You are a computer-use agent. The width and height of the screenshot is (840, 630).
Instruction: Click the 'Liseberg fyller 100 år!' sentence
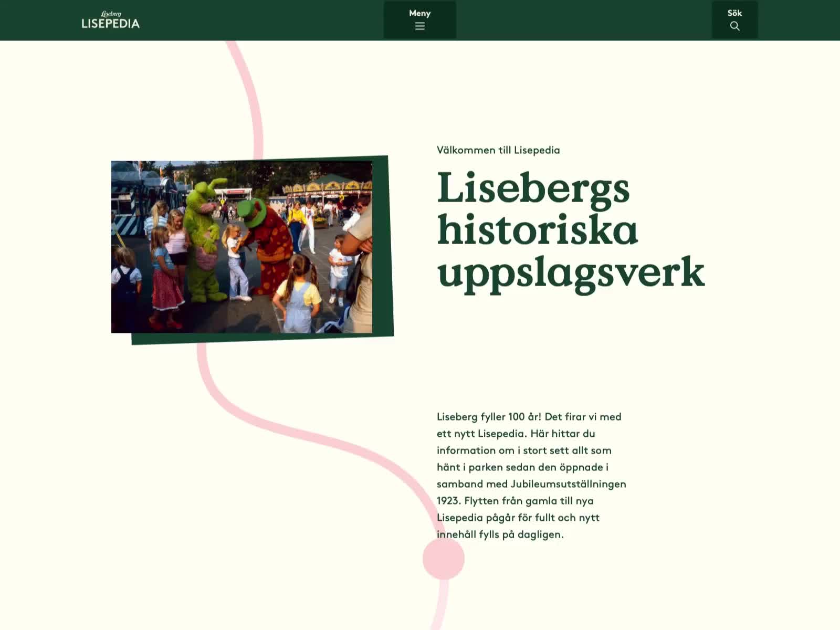click(488, 417)
